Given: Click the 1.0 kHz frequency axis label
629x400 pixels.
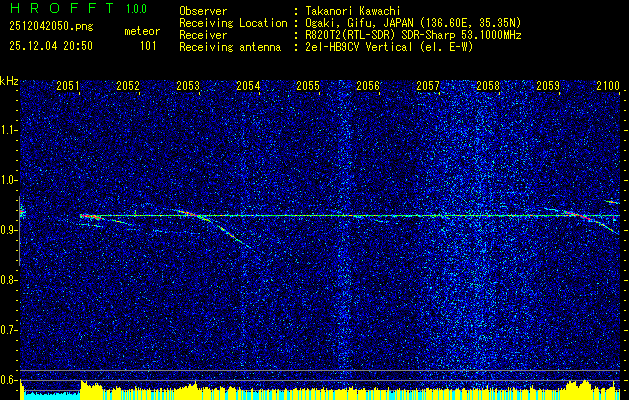Looking at the screenshot, I should pyautogui.click(x=7, y=180).
